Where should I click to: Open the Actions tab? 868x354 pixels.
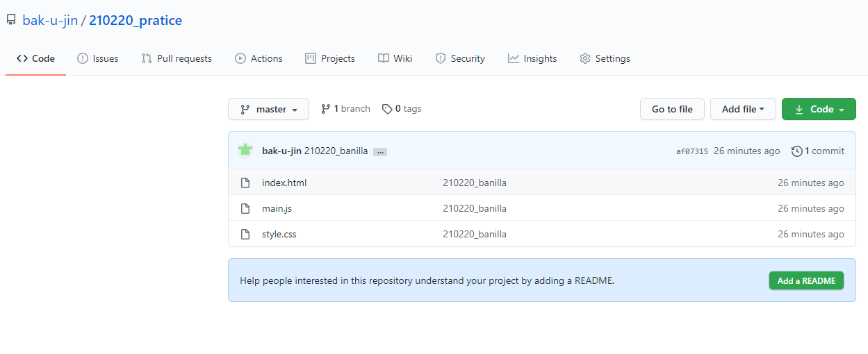point(259,58)
